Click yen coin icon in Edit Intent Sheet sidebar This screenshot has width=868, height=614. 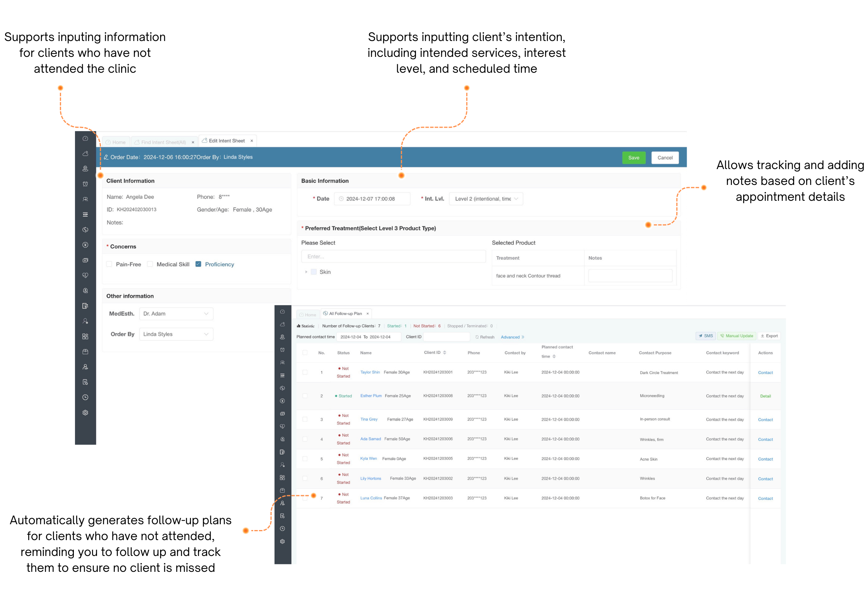85,245
